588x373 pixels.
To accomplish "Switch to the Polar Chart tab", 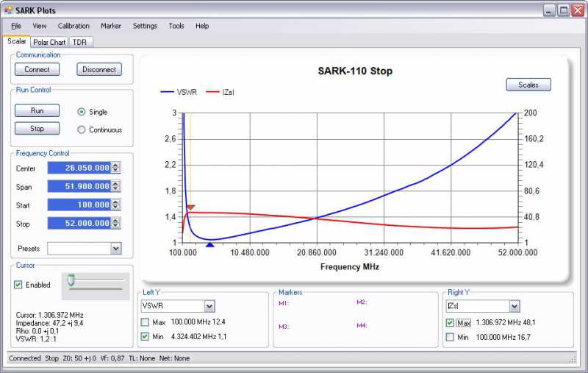I will click(49, 42).
